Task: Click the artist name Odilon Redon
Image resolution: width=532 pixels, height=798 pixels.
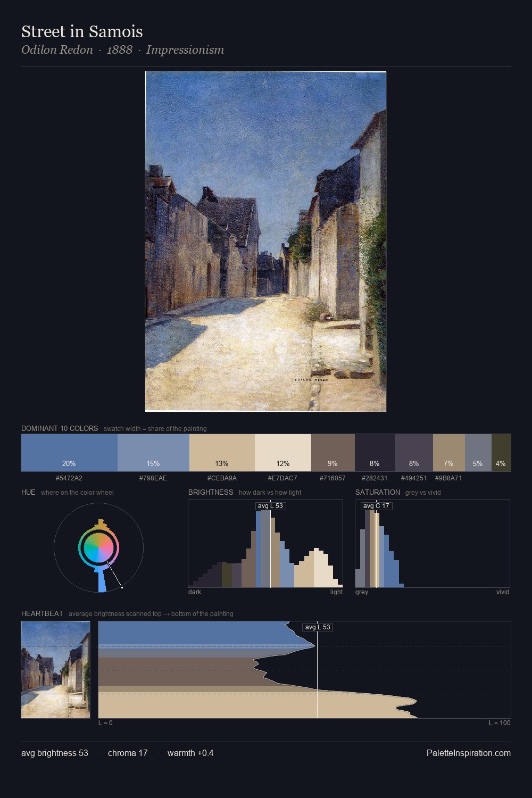Action: tap(57, 50)
